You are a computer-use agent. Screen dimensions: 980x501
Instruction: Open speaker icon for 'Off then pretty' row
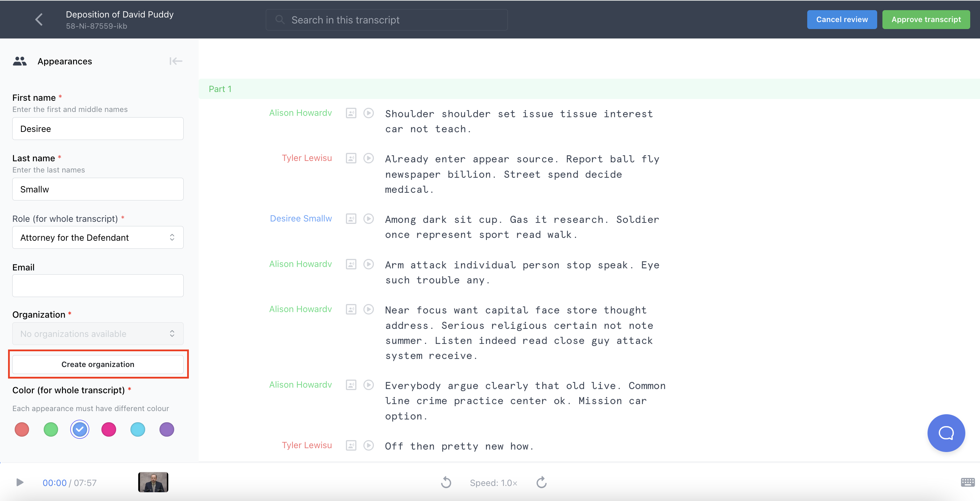351,445
